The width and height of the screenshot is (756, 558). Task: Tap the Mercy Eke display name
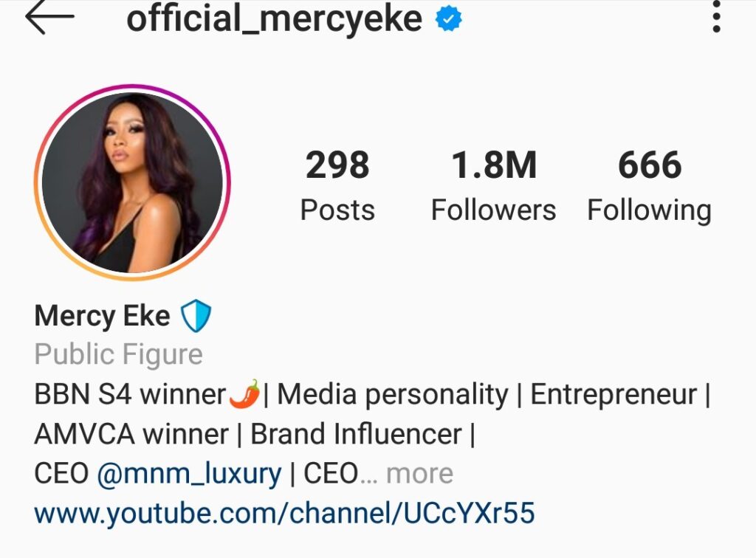pos(102,316)
